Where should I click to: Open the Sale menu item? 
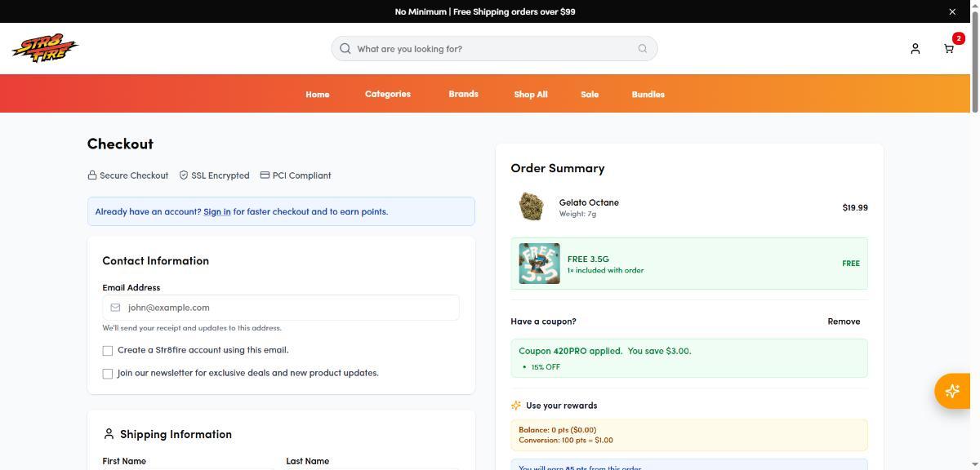click(x=589, y=95)
